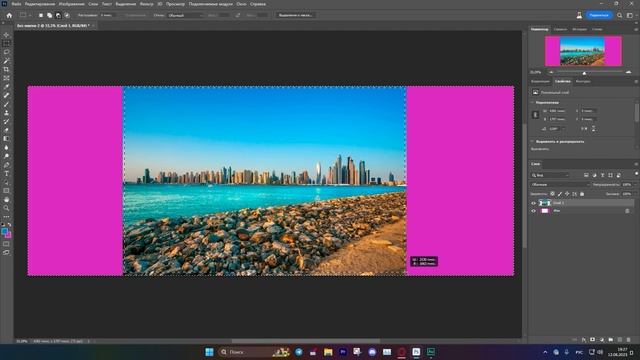Viewport: 640px width, 360px height.
Task: Open the Navigator panel options menu
Action: click(636, 29)
